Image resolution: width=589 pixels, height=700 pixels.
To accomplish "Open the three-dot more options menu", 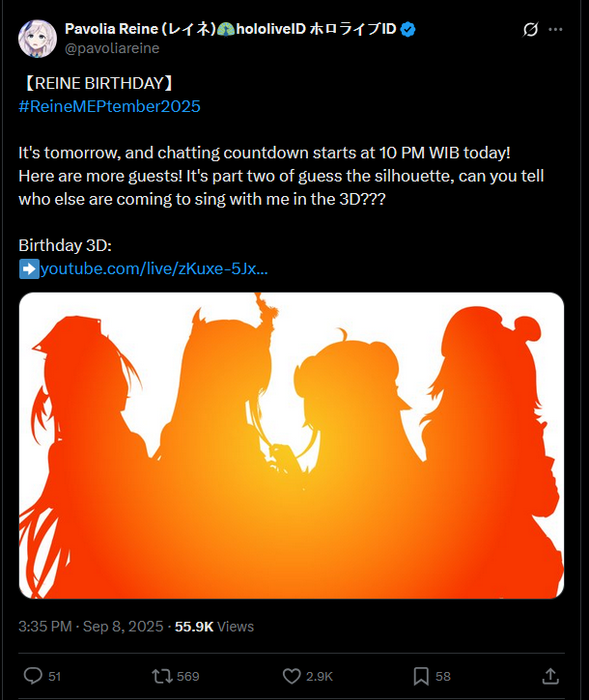I will click(555, 30).
